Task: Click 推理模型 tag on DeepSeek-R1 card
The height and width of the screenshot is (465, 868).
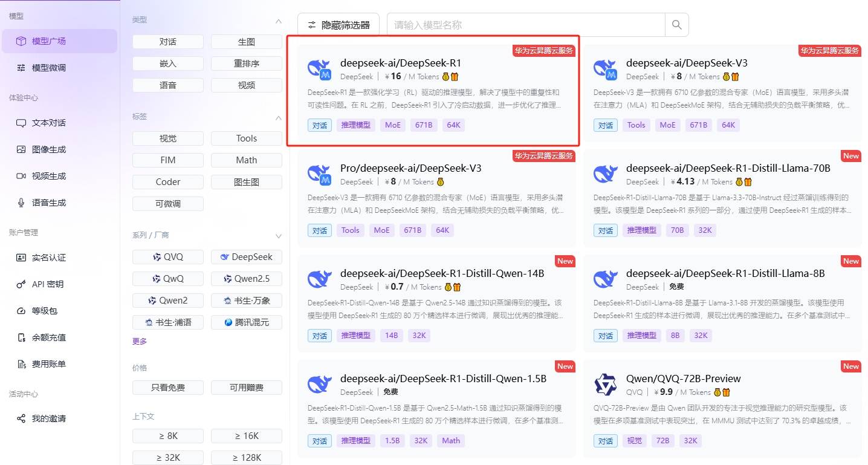Action: click(356, 125)
